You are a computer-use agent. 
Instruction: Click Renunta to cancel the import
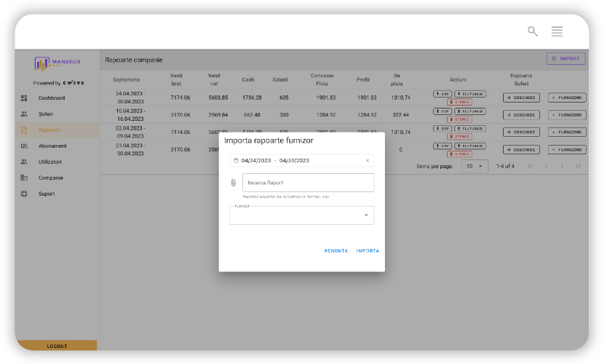pyautogui.click(x=336, y=251)
